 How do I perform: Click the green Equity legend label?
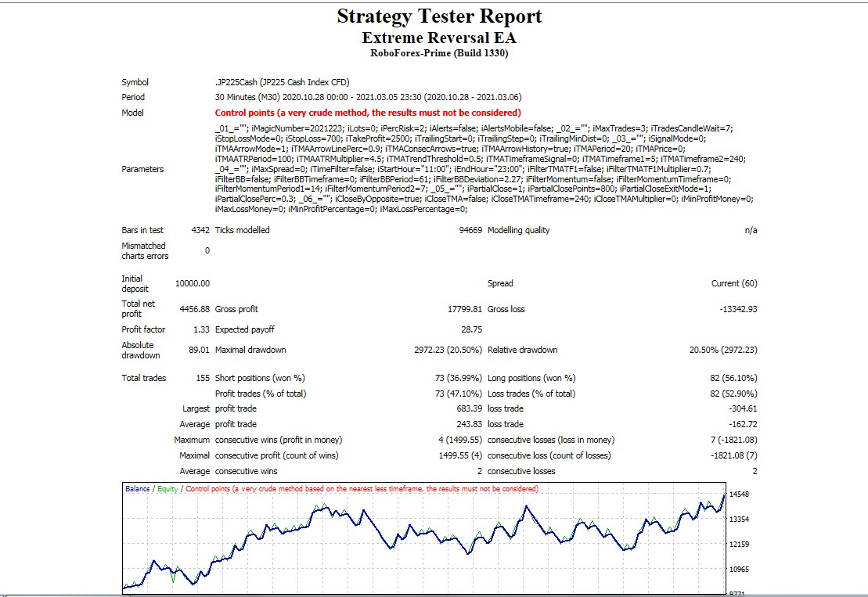click(167, 489)
